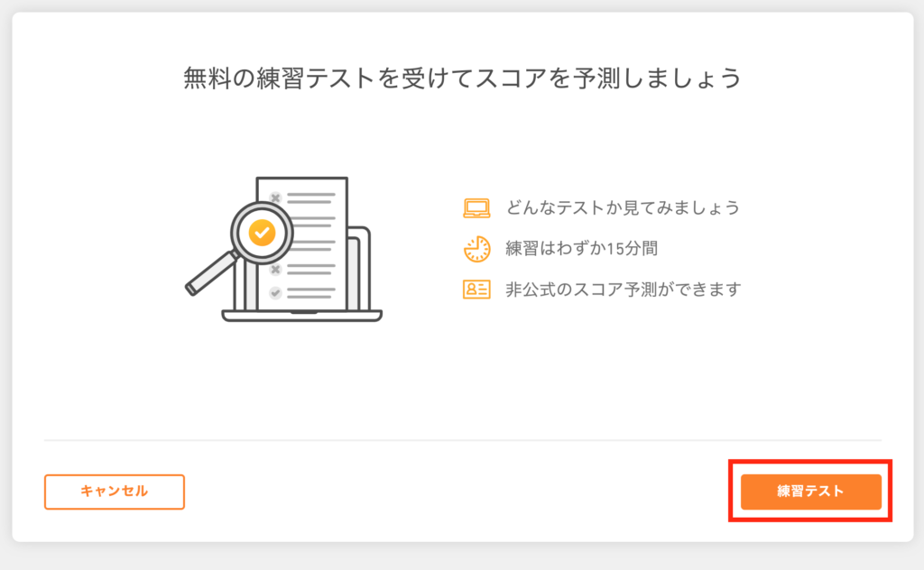Click the gray lines beside the document's bottom check mark

tap(311, 292)
